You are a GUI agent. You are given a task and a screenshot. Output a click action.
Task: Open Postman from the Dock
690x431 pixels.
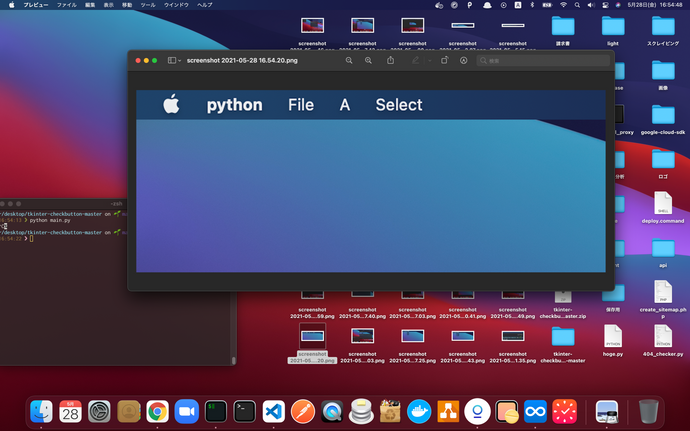tap(303, 412)
